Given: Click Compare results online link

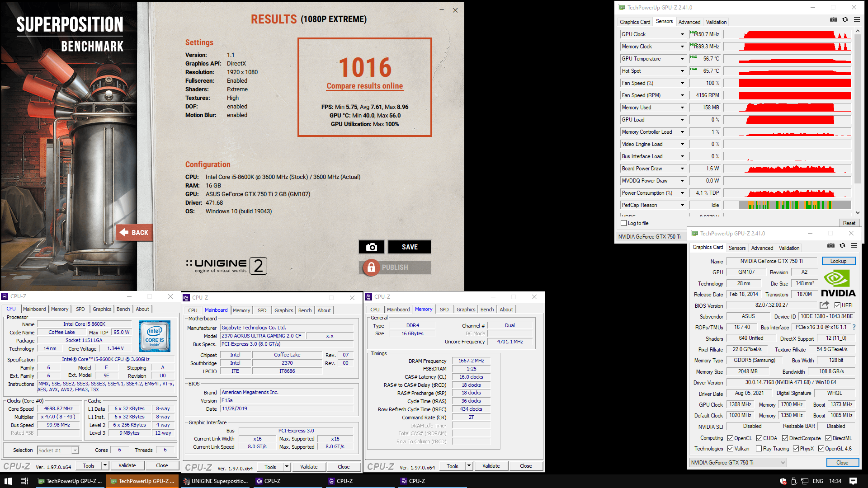Looking at the screenshot, I should [364, 86].
